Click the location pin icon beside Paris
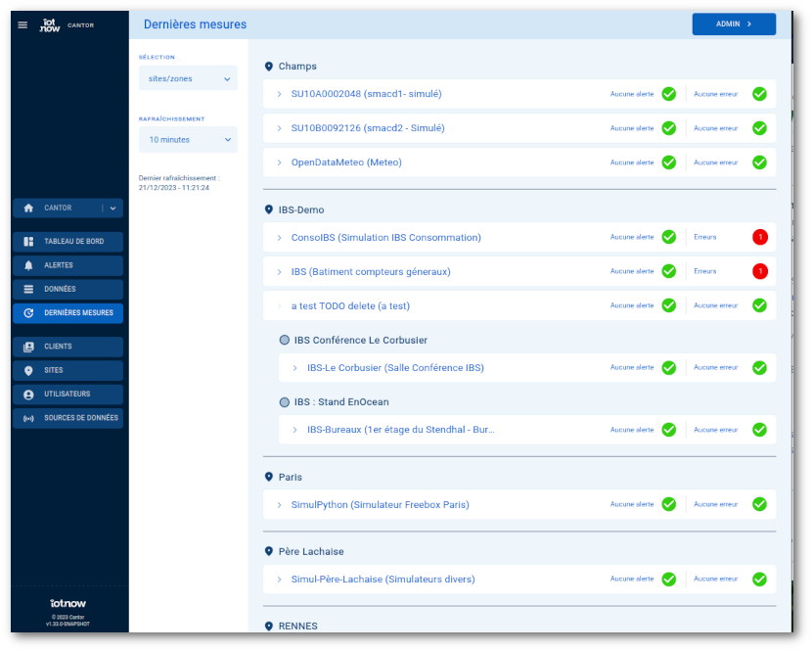The height and width of the screenshot is (651, 812). pyautogui.click(x=269, y=477)
